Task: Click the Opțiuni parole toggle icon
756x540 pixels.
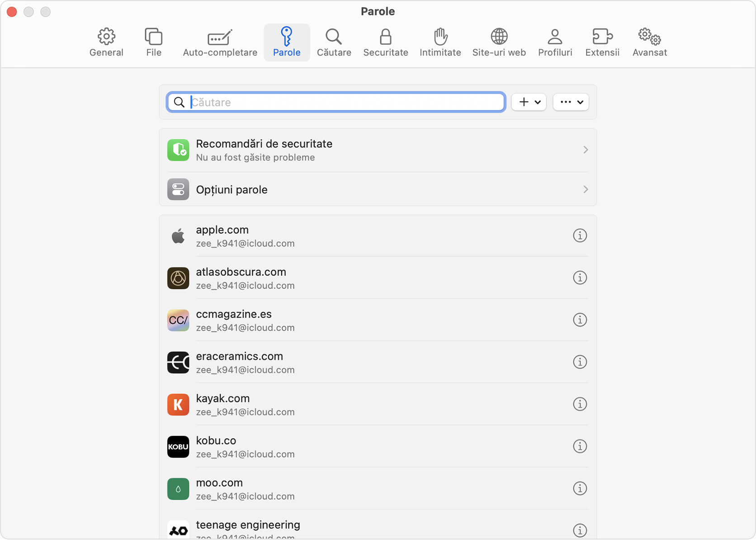Action: 178,189
